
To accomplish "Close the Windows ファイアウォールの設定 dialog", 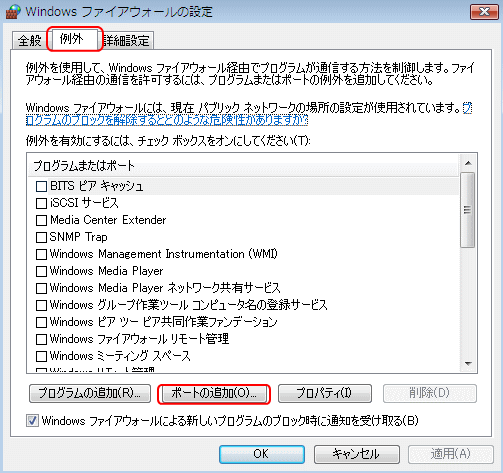I will 484,12.
